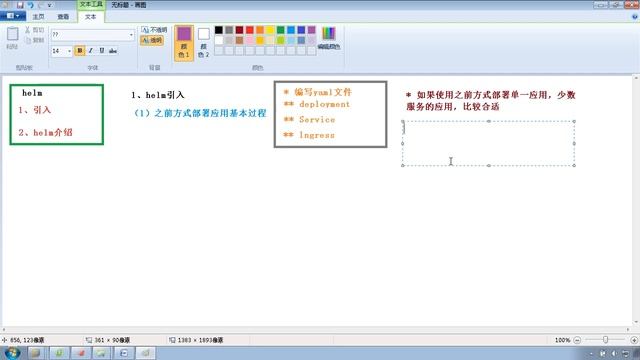
Task: Click the orange "** Service" line
Action: 309,120
